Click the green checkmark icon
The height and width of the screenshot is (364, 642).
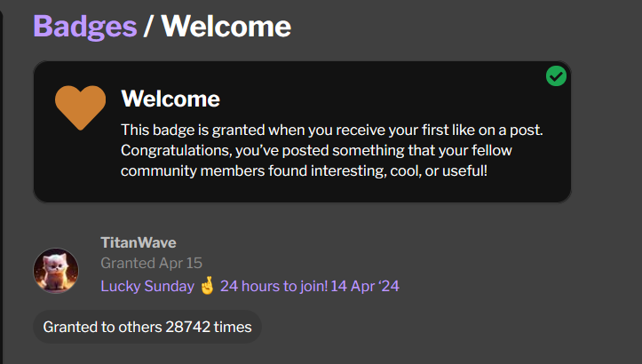(x=556, y=75)
